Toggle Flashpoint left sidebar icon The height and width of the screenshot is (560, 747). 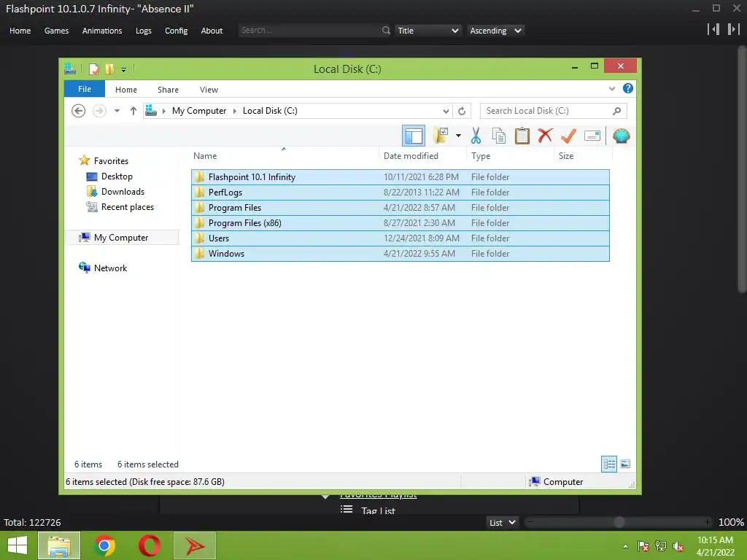coord(713,29)
